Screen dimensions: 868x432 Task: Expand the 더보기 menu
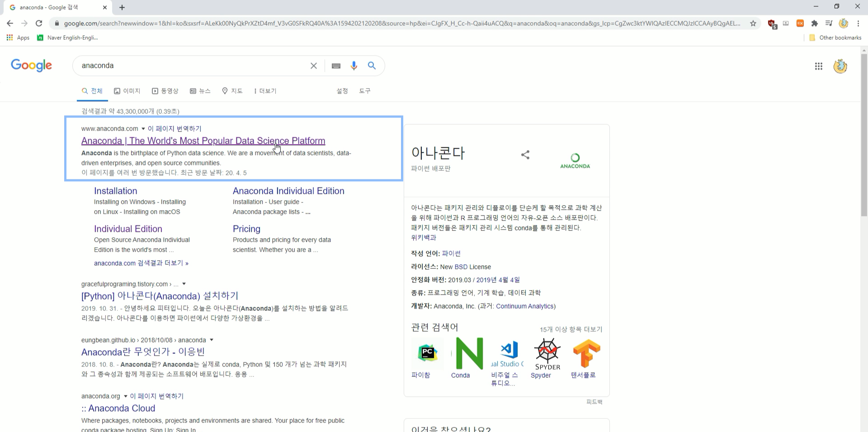click(x=265, y=91)
